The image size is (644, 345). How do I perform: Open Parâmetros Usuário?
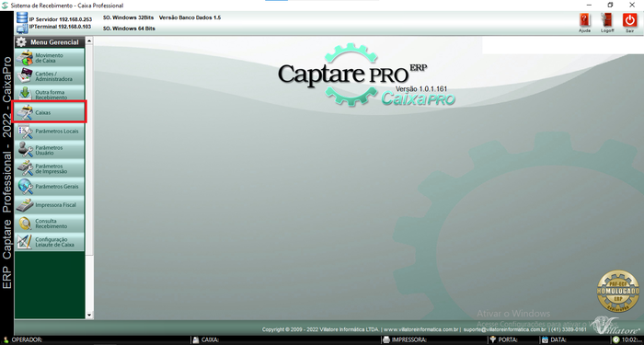[50, 150]
